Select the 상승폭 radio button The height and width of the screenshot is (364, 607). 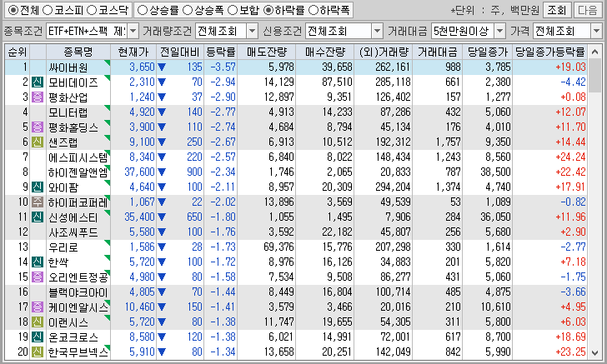coord(188,11)
